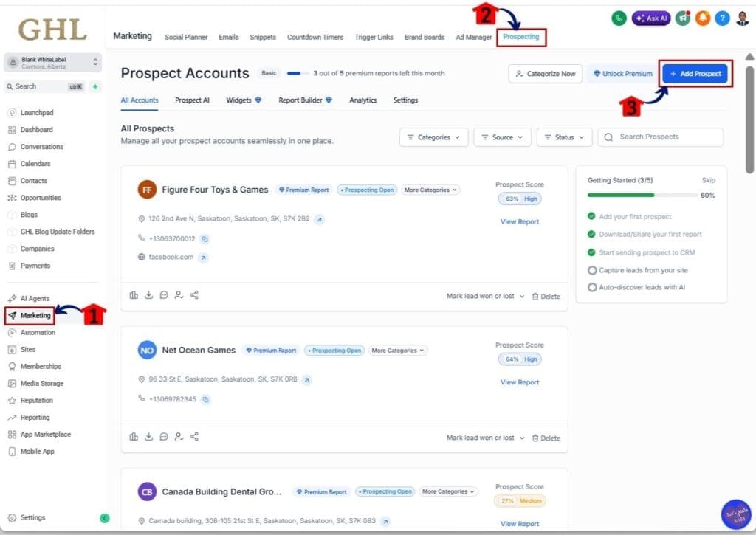Open the chat bubble icon on Figure Four Toys card

click(164, 294)
